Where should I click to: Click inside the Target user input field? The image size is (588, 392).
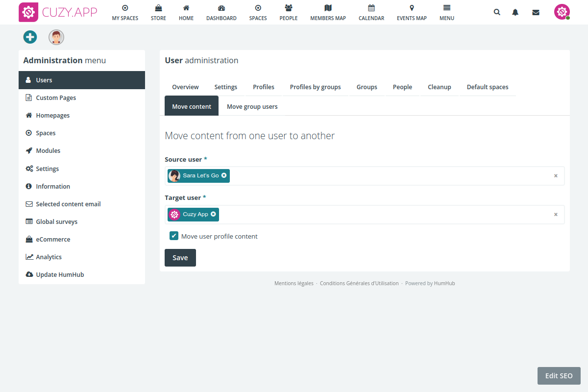point(382,215)
